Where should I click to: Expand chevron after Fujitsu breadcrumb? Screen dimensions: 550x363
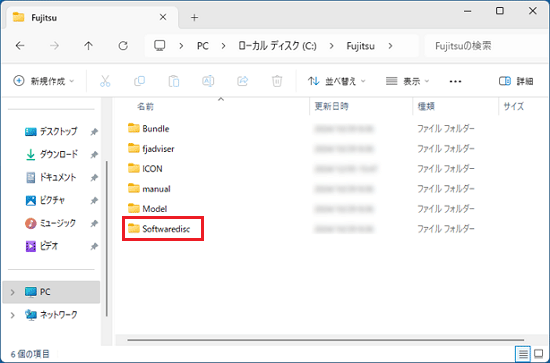pyautogui.click(x=390, y=46)
